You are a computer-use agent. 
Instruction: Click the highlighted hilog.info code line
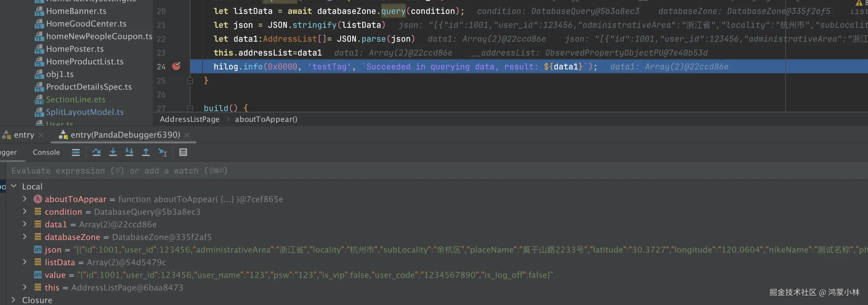pos(405,67)
